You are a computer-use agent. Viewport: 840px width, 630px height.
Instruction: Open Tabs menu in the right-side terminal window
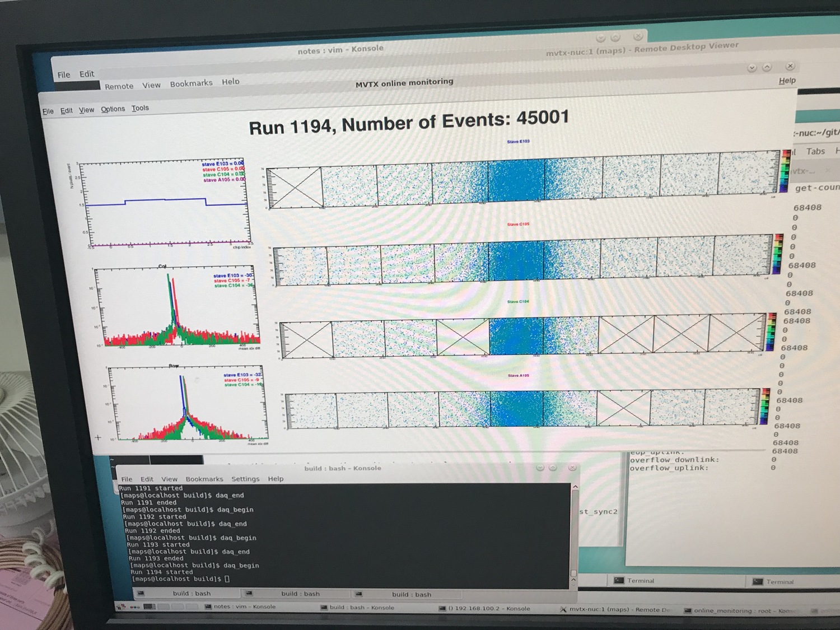815,151
